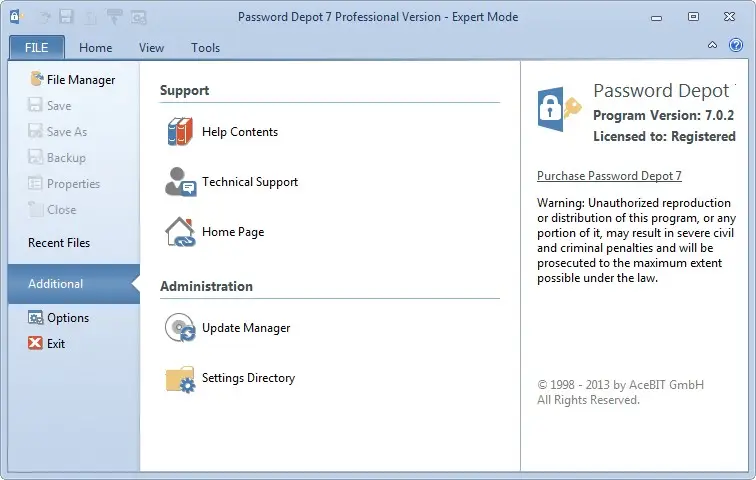Click the last faded quick access toolbar icon
The width and height of the screenshot is (756, 480).
click(139, 17)
